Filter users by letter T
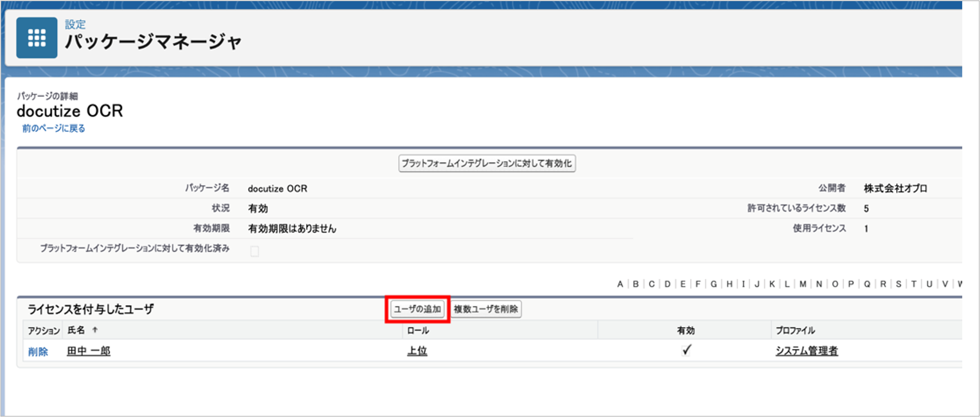Viewport: 980px width, 417px height. [x=914, y=284]
